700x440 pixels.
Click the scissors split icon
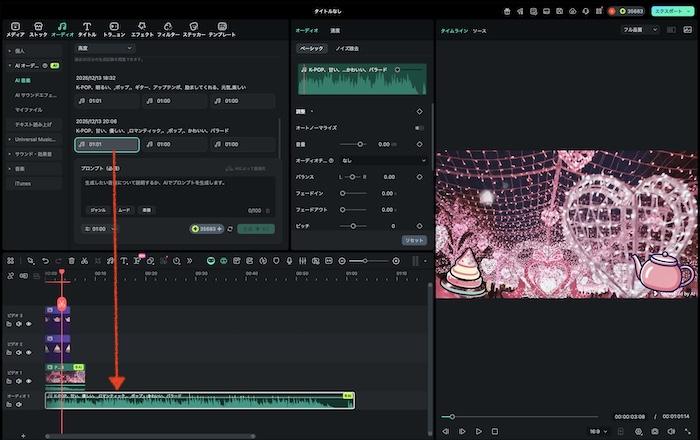tap(84, 261)
